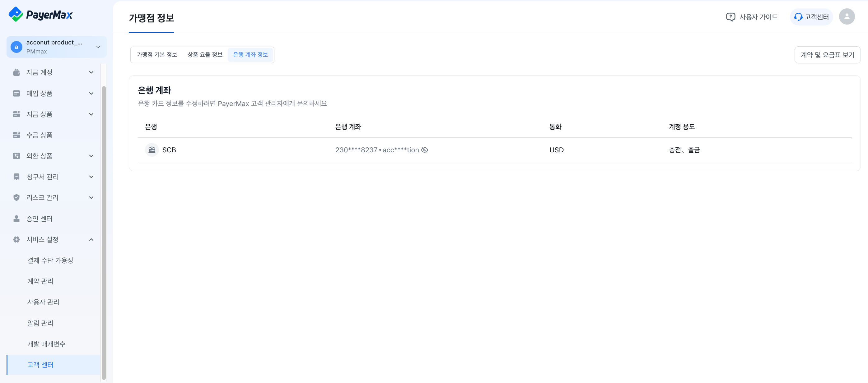Viewport: 868px width, 383px height.
Task: Select the 은행 계좌 정보 tab
Action: [x=250, y=55]
